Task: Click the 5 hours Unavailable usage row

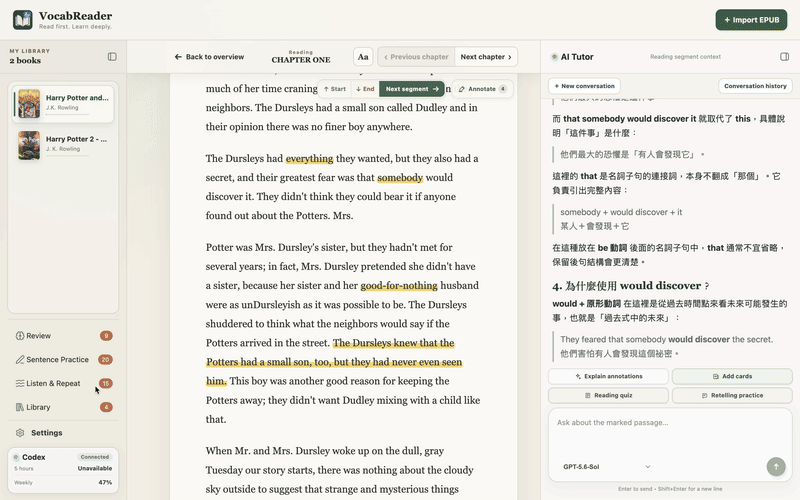Action: (63, 468)
